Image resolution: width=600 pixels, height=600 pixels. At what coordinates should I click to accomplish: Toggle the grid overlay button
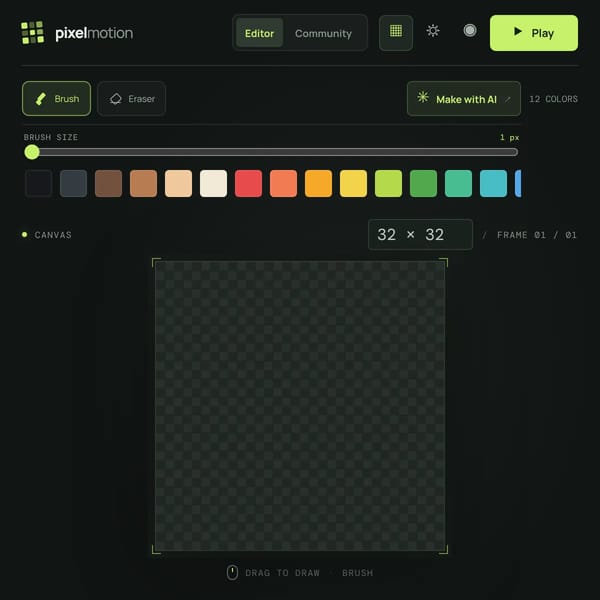[396, 33]
